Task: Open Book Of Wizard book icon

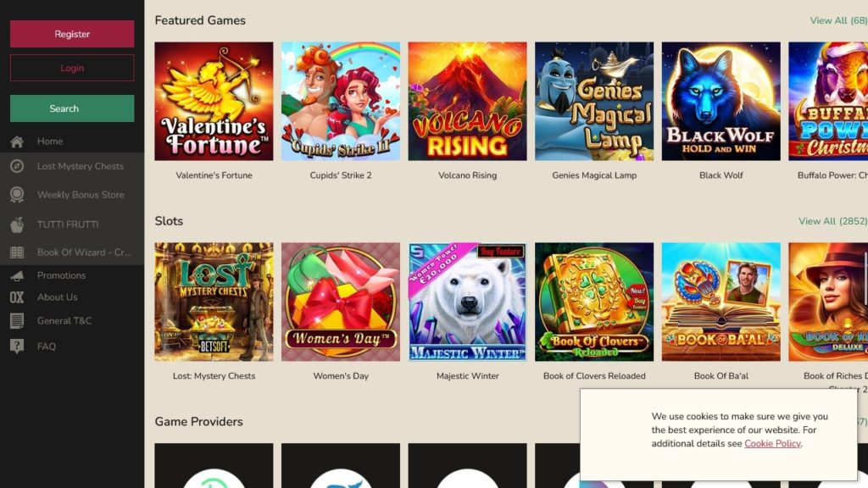Action: 17,252
